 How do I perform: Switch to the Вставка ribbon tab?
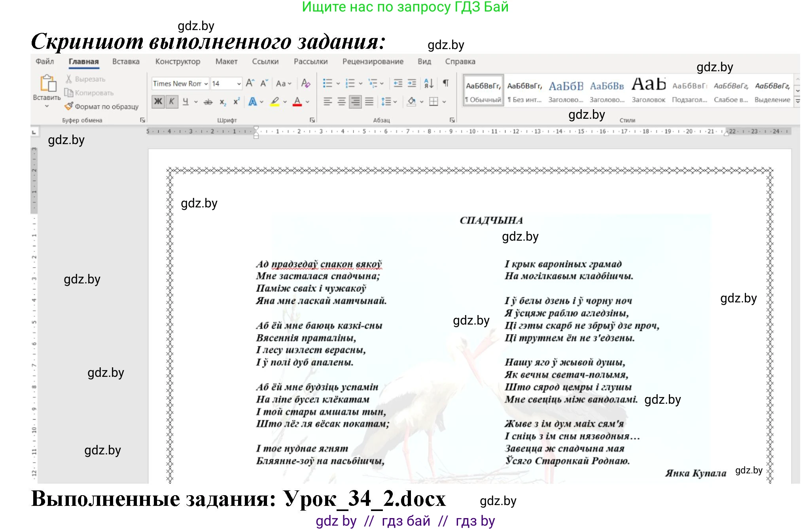(126, 61)
